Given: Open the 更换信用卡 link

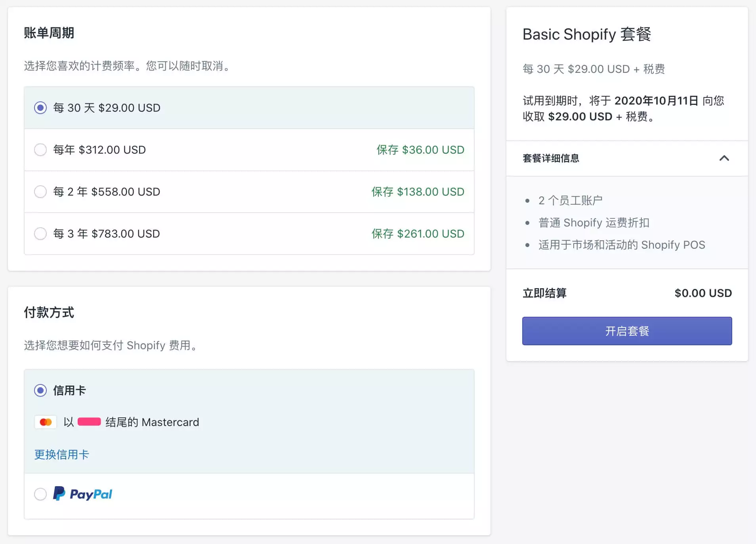Looking at the screenshot, I should pyautogui.click(x=62, y=455).
